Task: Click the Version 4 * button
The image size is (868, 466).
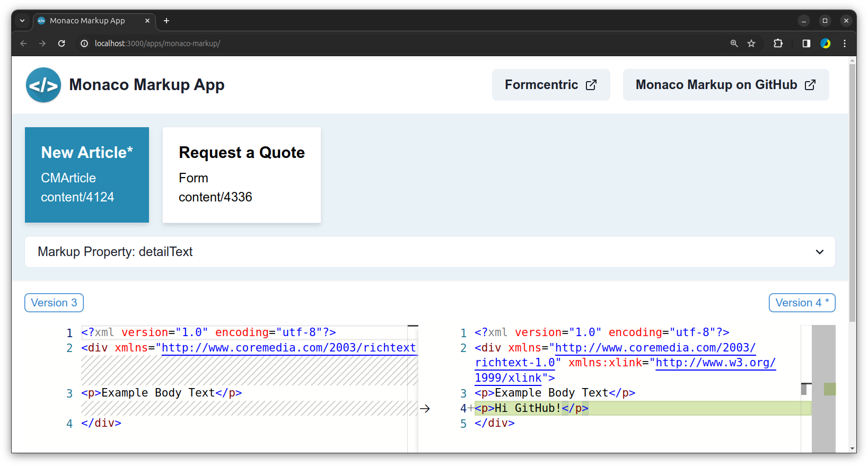Action: 802,303
